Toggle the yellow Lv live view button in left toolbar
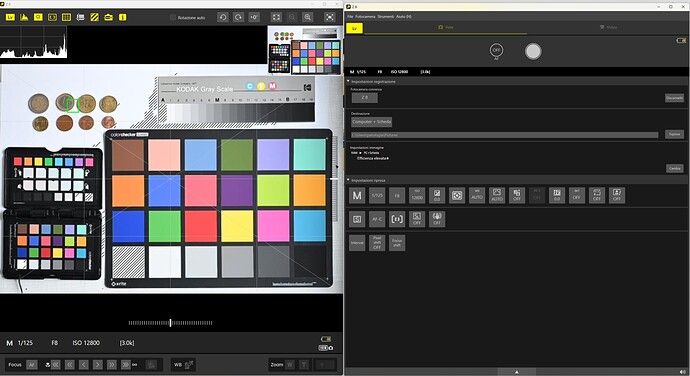Image resolution: width=690 pixels, height=376 pixels. 10,17
